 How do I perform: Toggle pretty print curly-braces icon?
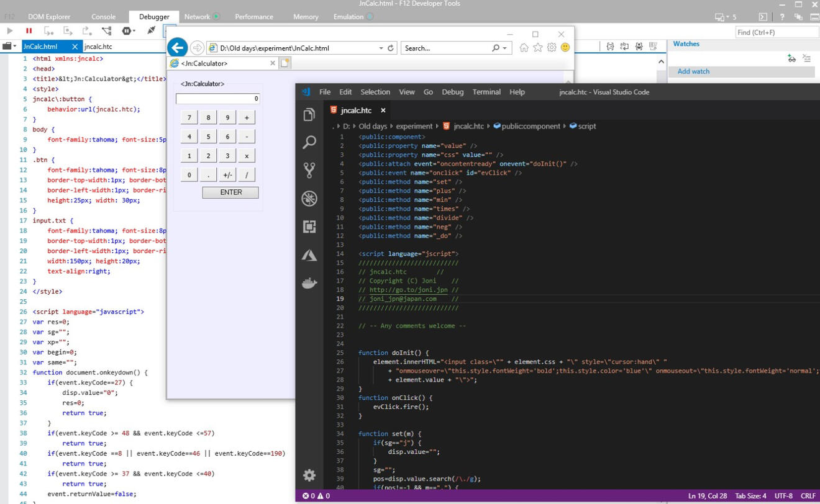(610, 47)
